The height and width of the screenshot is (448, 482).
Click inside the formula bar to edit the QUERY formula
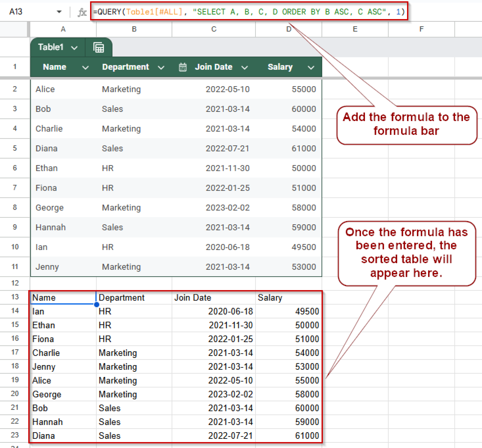242,12
